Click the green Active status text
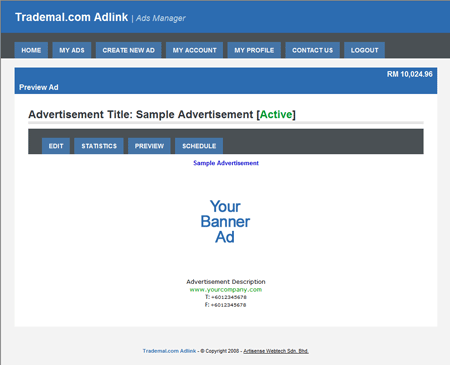The image size is (450, 365). (x=276, y=114)
